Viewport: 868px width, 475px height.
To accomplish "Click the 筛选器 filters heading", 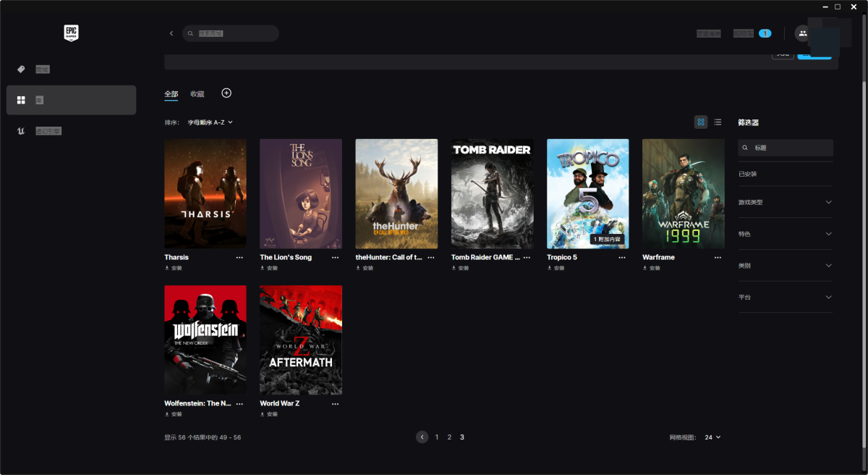I will pos(749,122).
